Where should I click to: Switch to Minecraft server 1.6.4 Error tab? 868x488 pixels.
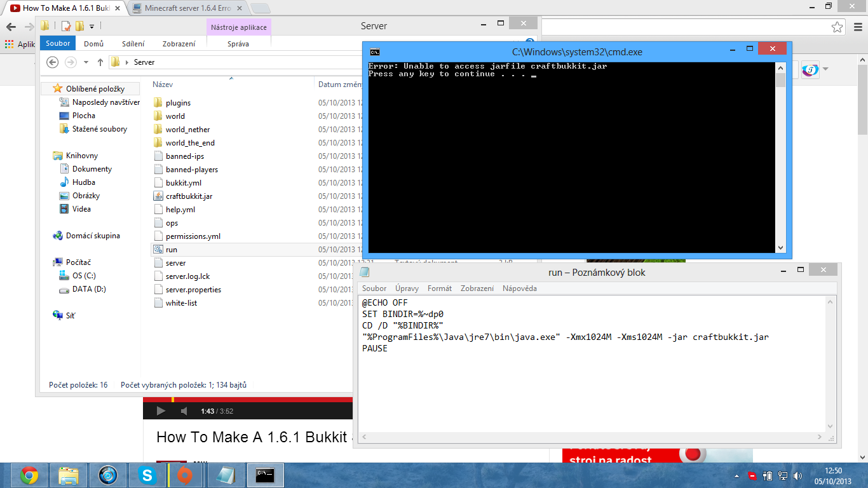pos(187,8)
